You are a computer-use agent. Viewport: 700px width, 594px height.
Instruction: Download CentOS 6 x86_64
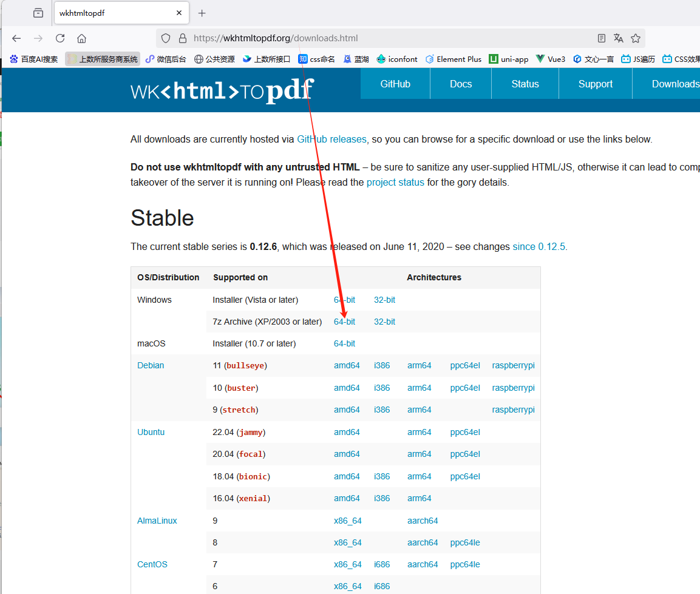(347, 586)
